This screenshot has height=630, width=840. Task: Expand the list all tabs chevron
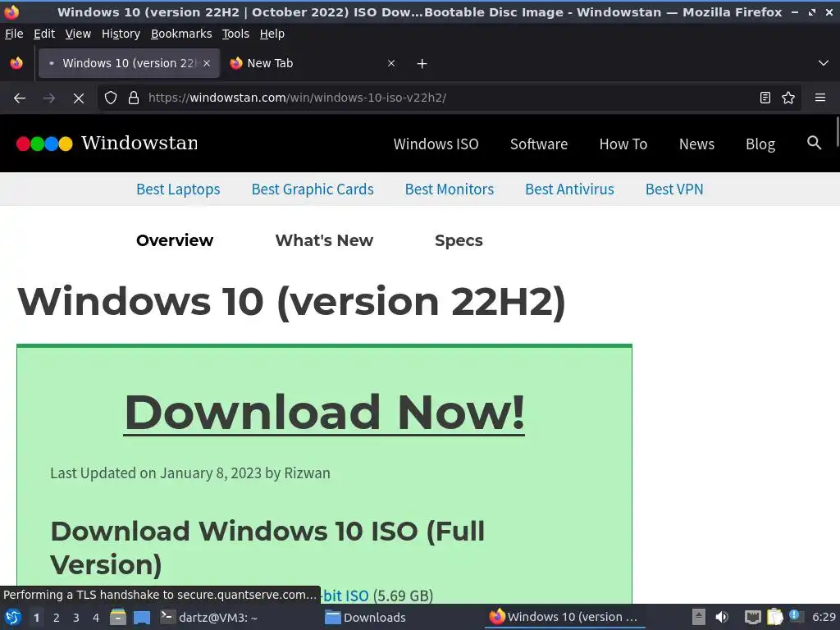tap(824, 63)
